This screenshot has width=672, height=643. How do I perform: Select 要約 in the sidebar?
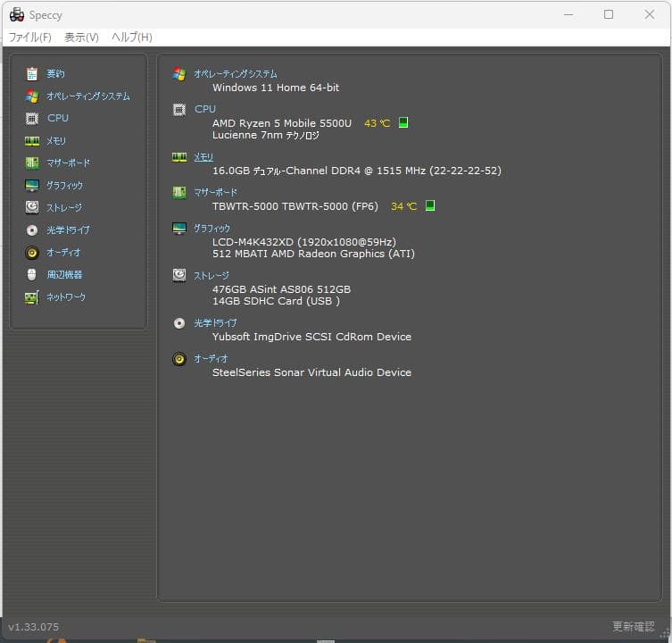pyautogui.click(x=55, y=74)
